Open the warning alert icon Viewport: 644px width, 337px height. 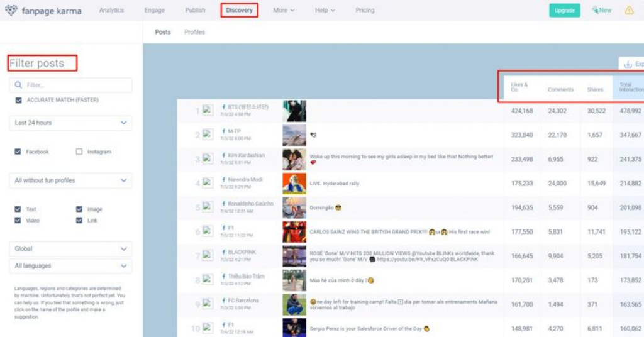[x=629, y=10]
